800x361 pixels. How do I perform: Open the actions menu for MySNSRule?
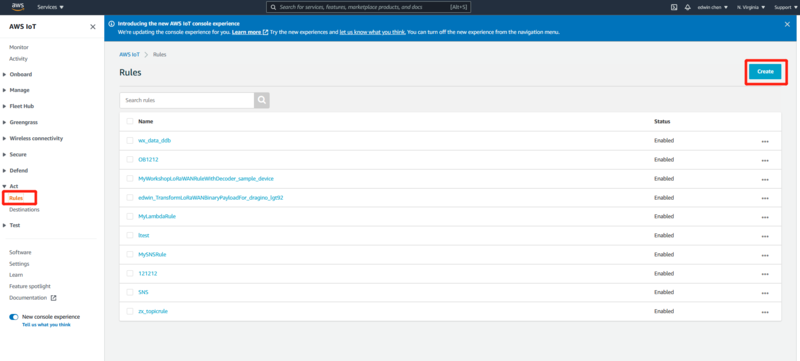click(x=765, y=255)
